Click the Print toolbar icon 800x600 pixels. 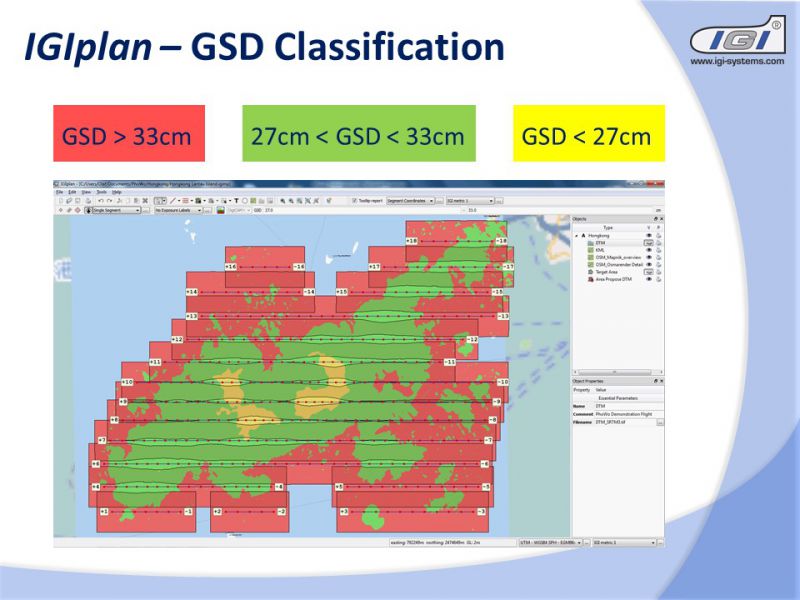pyautogui.click(x=88, y=201)
